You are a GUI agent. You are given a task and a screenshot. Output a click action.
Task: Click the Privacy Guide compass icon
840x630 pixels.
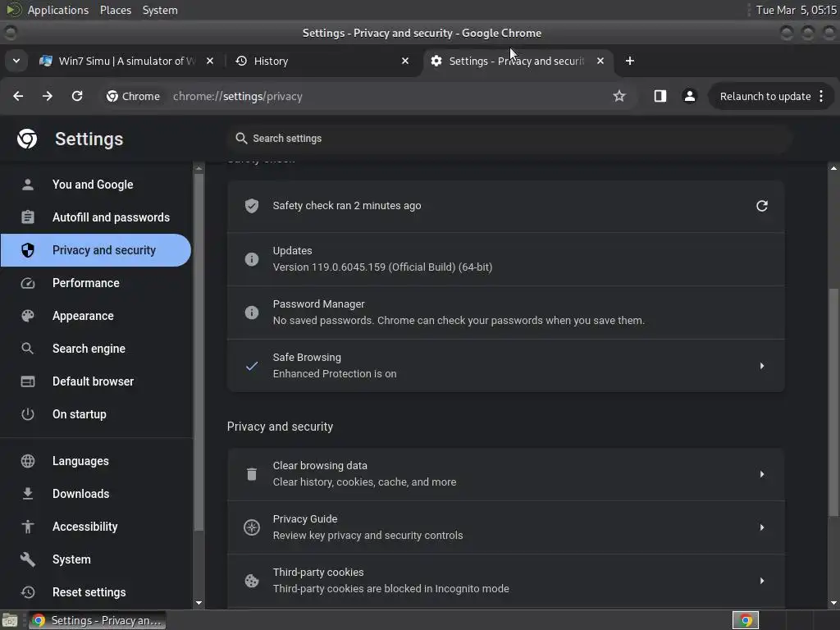pos(252,527)
